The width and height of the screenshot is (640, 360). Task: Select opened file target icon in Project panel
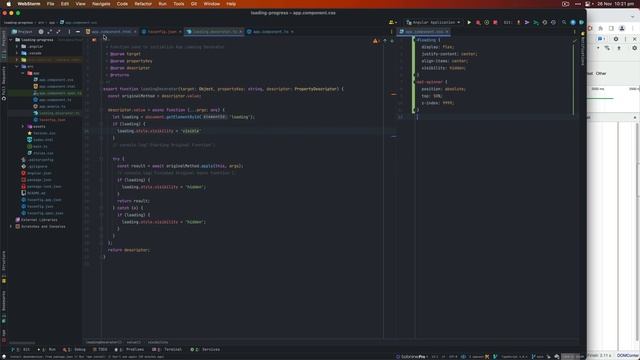41,31
